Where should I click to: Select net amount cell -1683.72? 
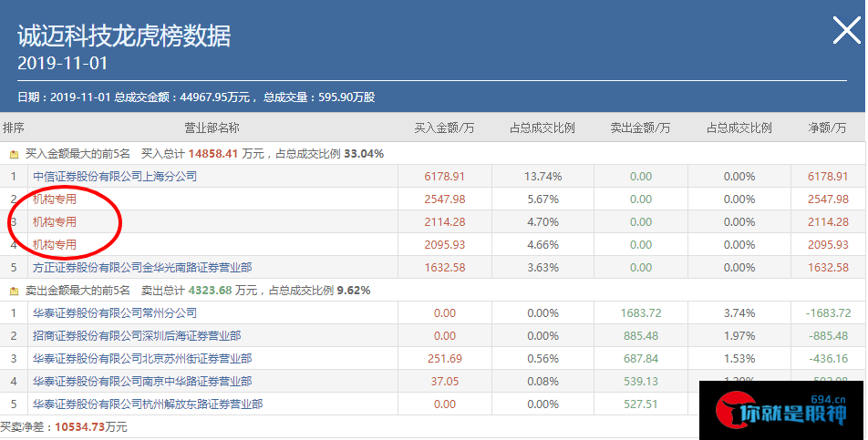[x=828, y=312]
